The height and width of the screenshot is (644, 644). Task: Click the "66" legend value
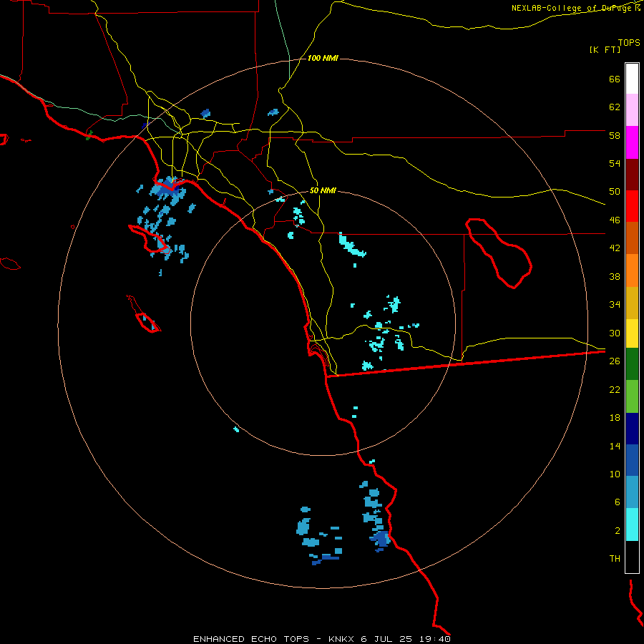(615, 79)
